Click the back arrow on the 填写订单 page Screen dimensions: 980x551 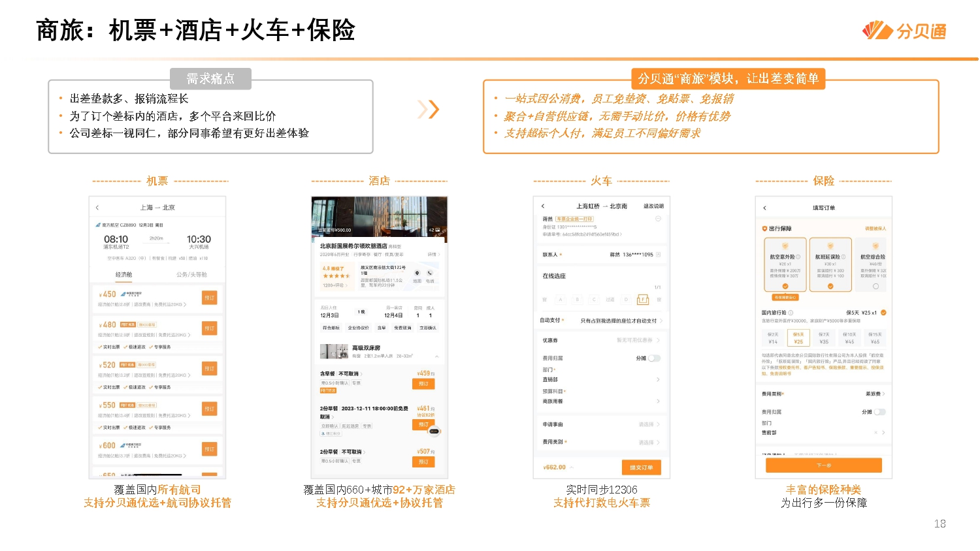[x=764, y=208]
